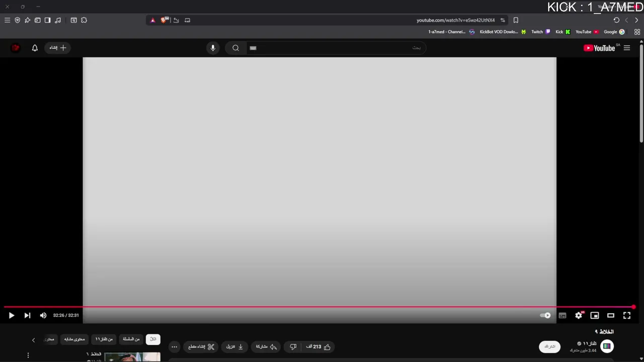The image size is (644, 362).
Task: Go to YouTube home via logo
Action: [x=599, y=48]
